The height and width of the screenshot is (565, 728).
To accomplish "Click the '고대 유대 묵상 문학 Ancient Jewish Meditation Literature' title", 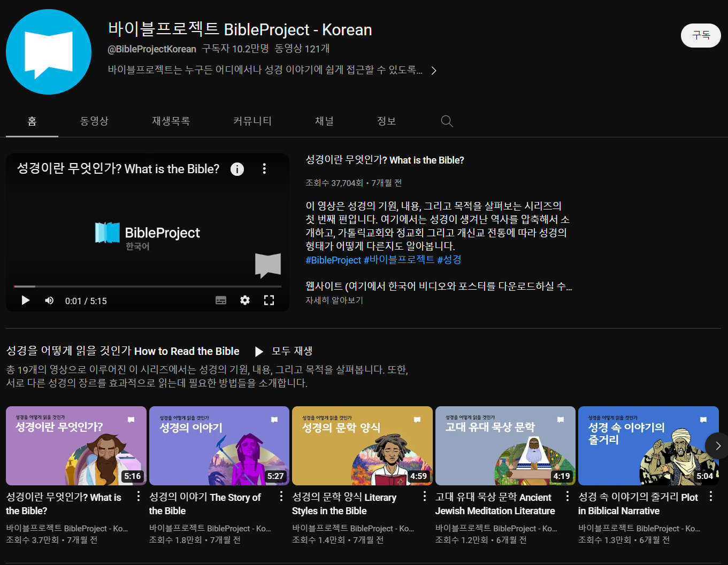I will (495, 504).
